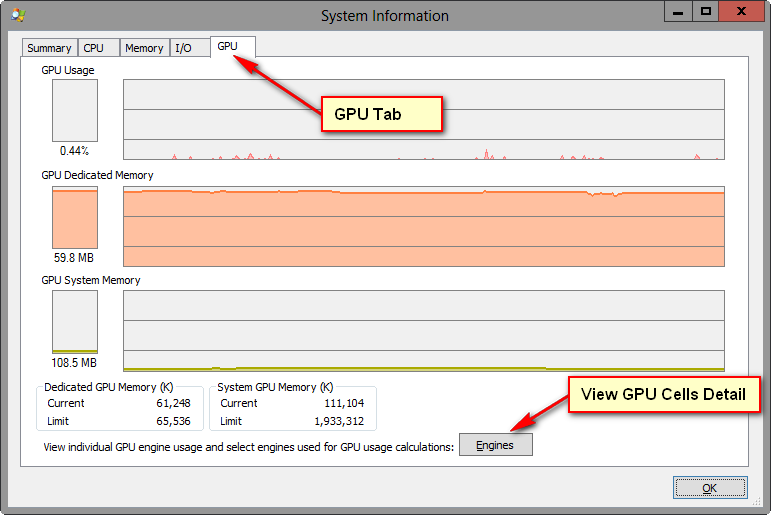Open the CPU tab
This screenshot has height=515, width=771.
coord(94,48)
